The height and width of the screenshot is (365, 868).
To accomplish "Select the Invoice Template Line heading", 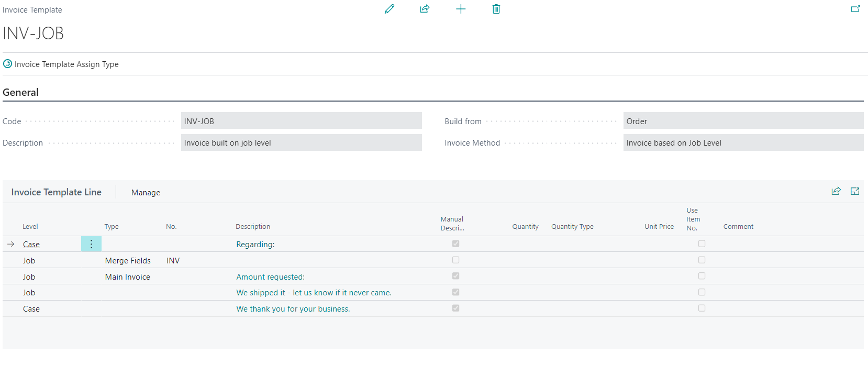I will [57, 192].
